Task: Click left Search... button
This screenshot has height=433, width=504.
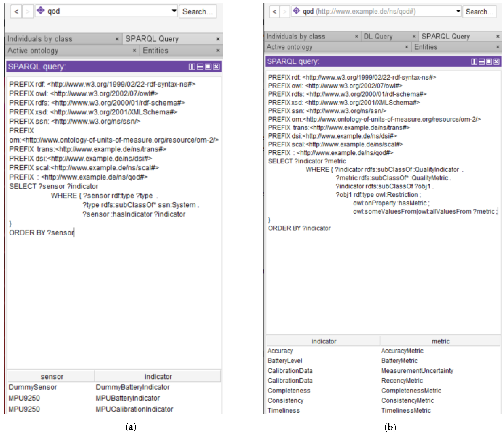Action: tap(197, 11)
